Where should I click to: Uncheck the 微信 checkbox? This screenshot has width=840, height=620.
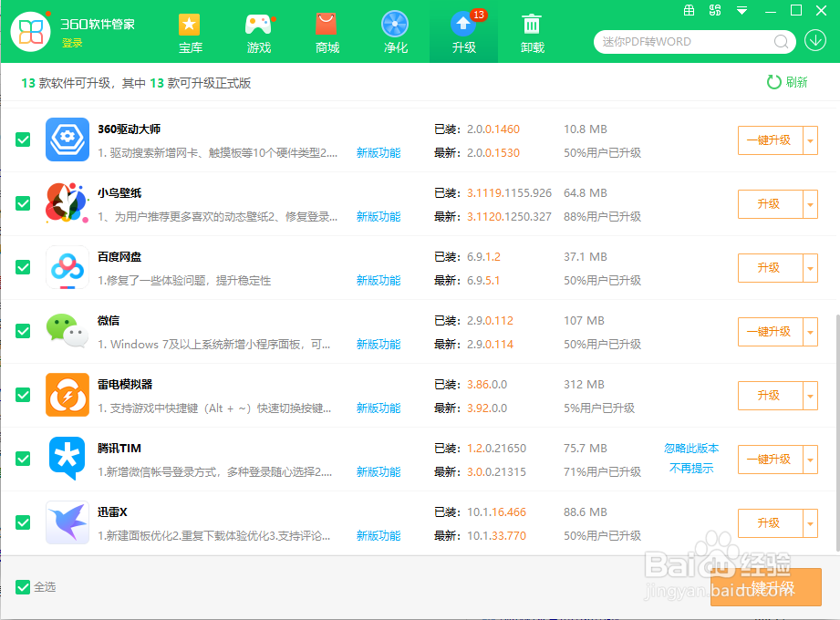(x=23, y=331)
